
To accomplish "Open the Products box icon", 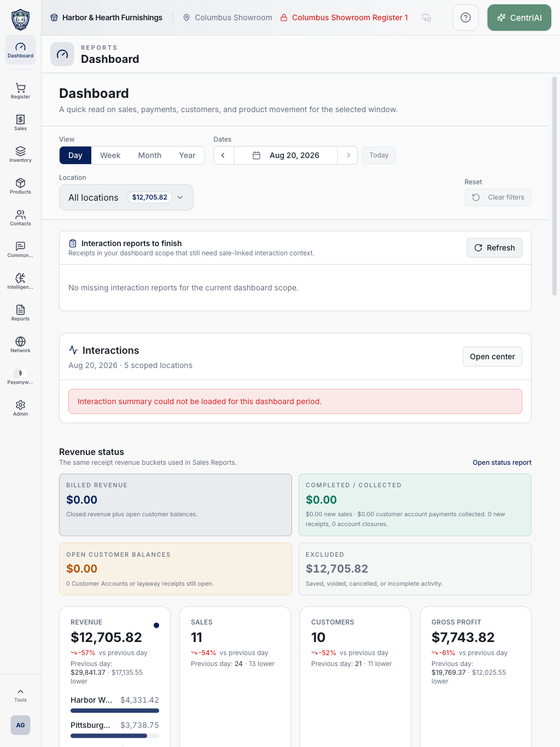I will point(20,183).
